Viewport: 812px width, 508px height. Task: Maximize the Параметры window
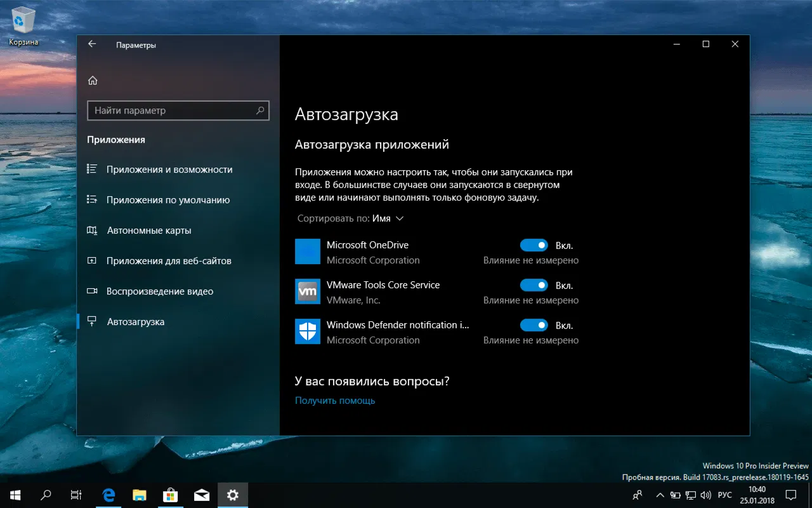[x=706, y=44]
